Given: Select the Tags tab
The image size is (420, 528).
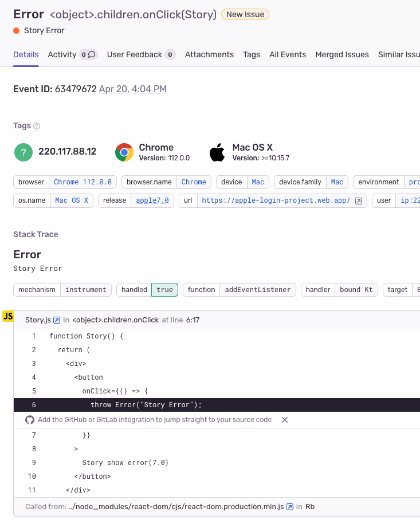Looking at the screenshot, I should [x=252, y=54].
